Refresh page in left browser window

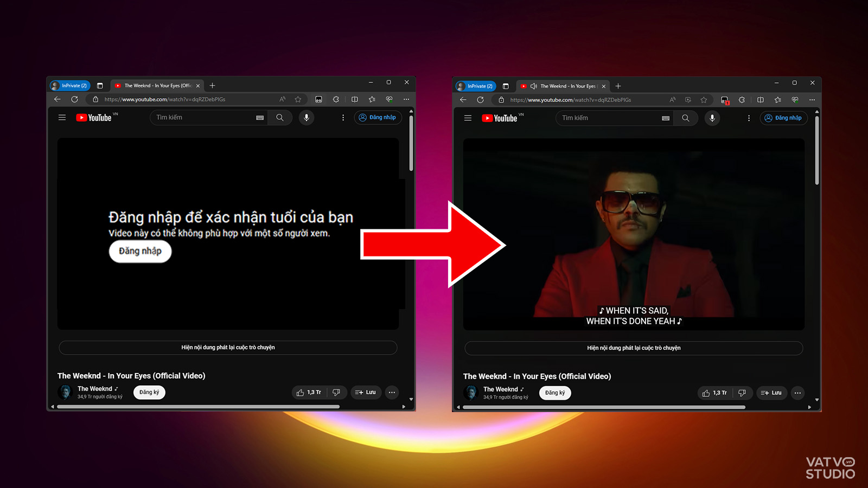[x=74, y=99]
